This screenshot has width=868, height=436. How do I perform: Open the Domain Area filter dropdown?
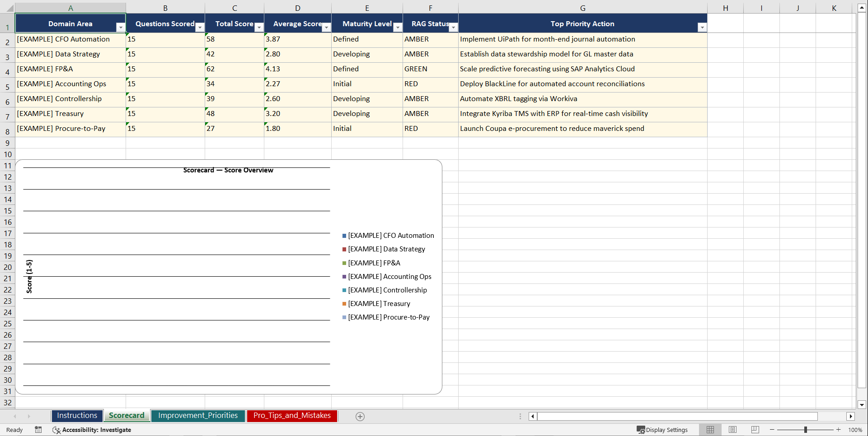tap(121, 27)
